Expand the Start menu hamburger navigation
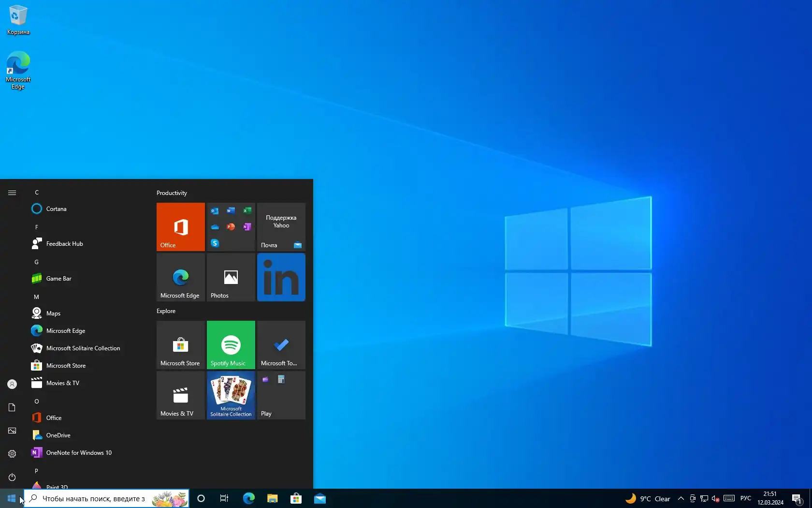 click(12, 193)
